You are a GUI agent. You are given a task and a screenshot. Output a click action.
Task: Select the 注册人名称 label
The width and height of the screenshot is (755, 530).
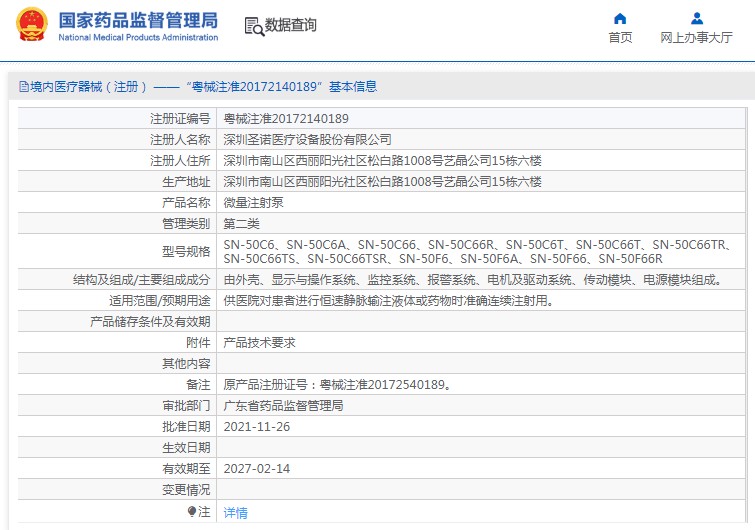[180, 140]
